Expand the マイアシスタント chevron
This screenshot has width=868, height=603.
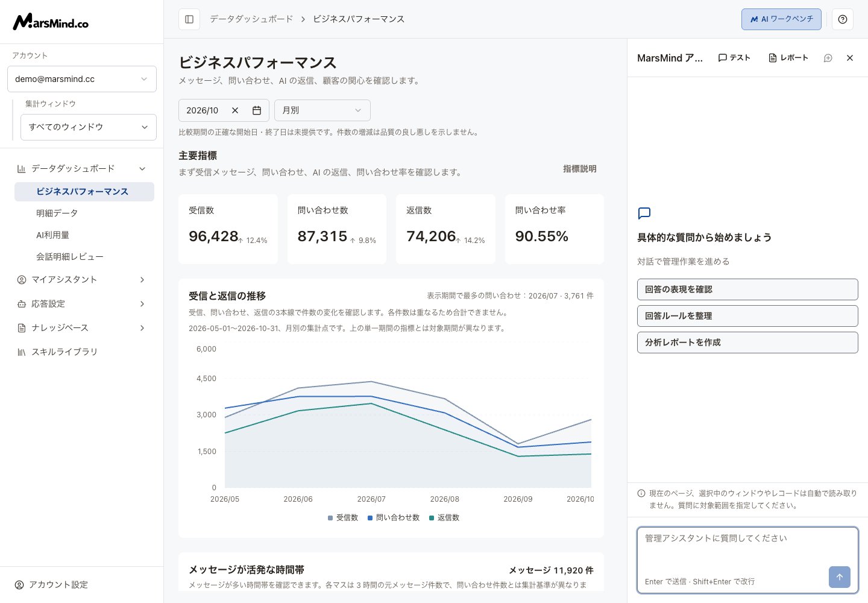pos(142,280)
